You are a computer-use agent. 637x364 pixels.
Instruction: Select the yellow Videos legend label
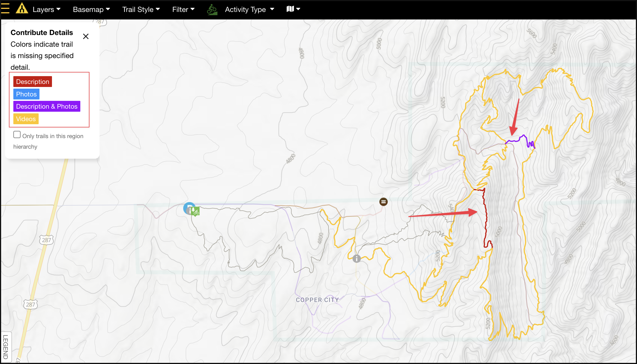click(x=26, y=119)
